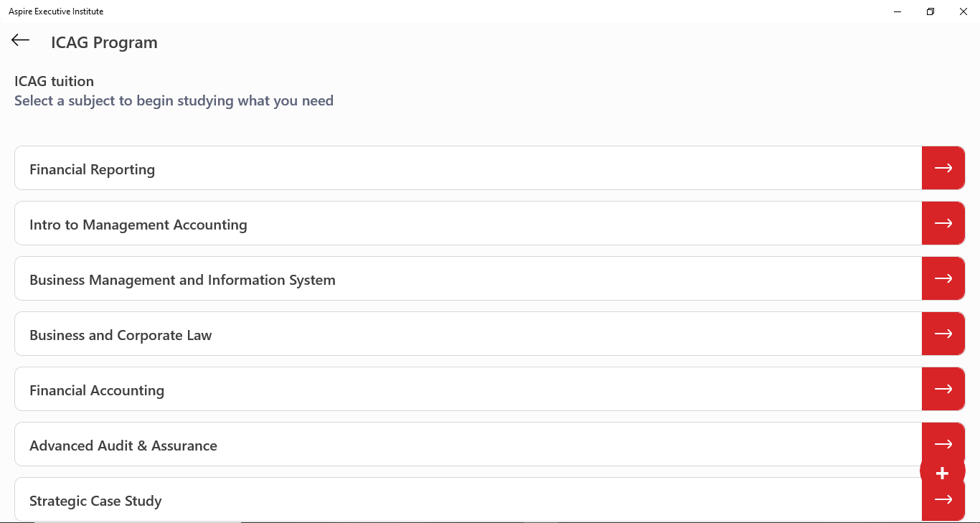Click the Intro to Management Accounting arrow
980x523 pixels.
click(943, 223)
